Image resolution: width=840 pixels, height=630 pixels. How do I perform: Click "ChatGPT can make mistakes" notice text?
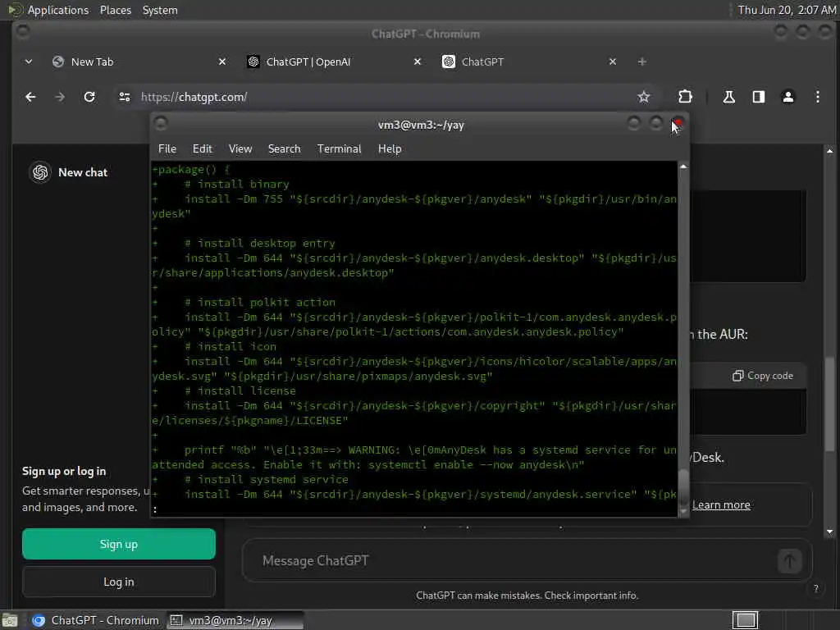click(527, 596)
